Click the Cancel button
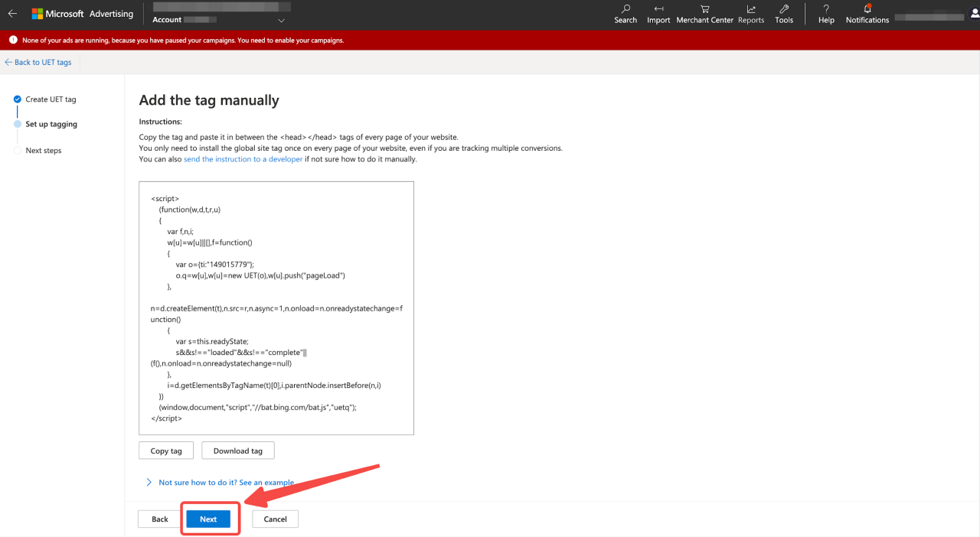980x537 pixels. 275,519
